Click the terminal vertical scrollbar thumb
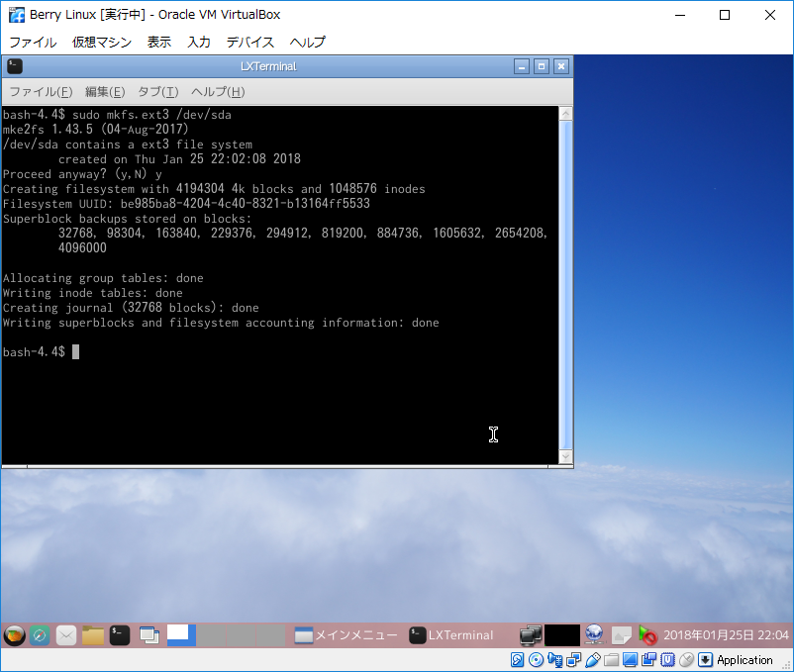This screenshot has width=794, height=672. coord(566,285)
